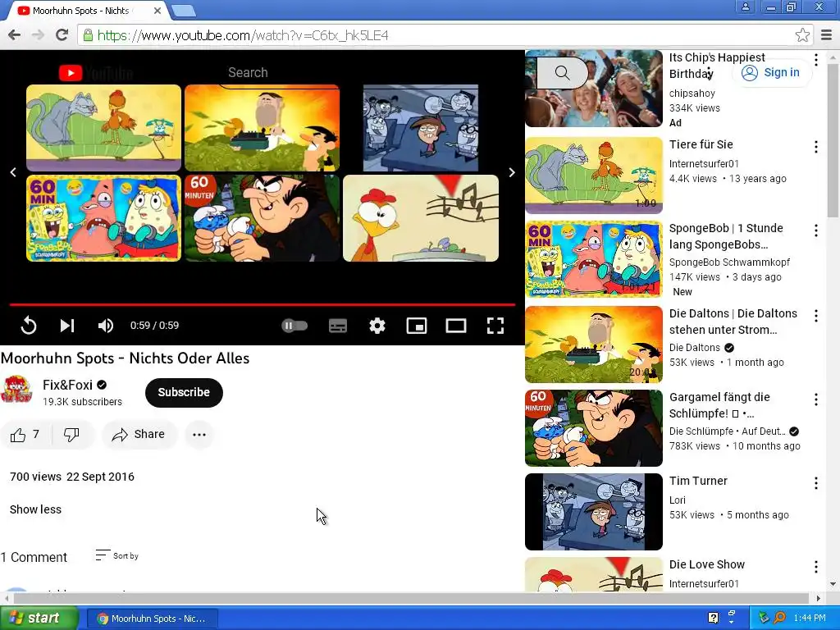
Task: Open the Chrome user profile icon
Action: (x=745, y=7)
